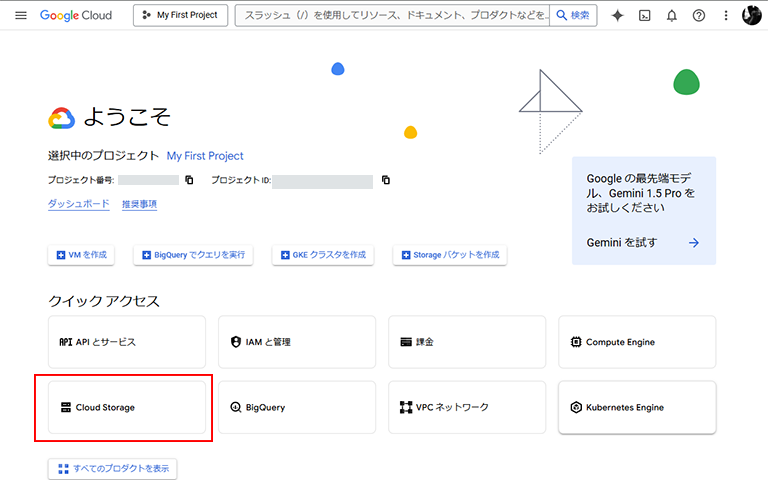This screenshot has height=480, width=768.
Task: Open 課金 billing card
Action: coord(467,342)
